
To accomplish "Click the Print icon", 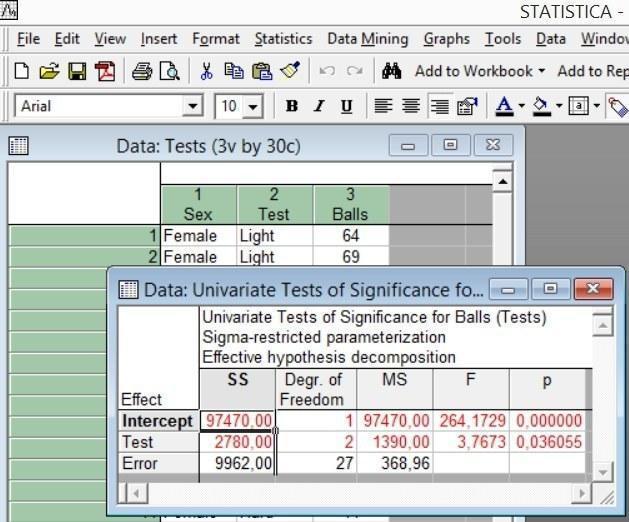I will [142, 71].
